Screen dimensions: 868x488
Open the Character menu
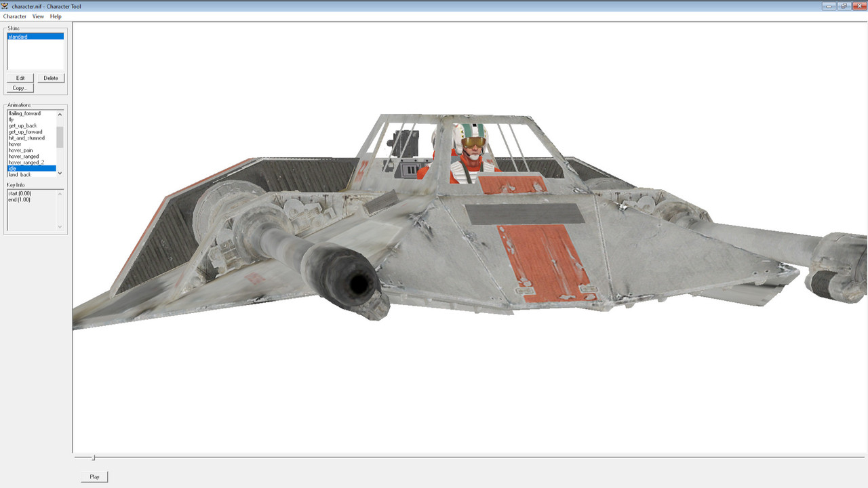click(x=15, y=16)
